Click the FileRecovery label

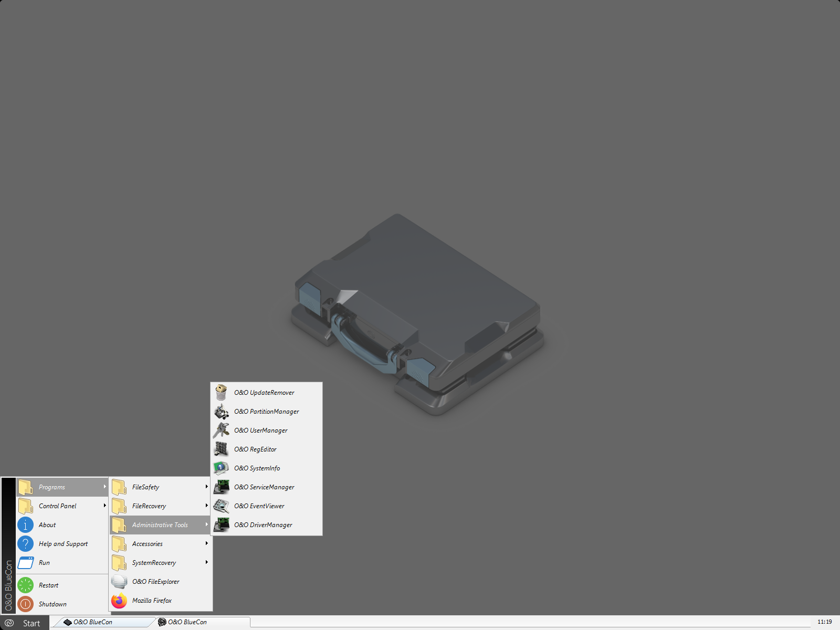(149, 506)
